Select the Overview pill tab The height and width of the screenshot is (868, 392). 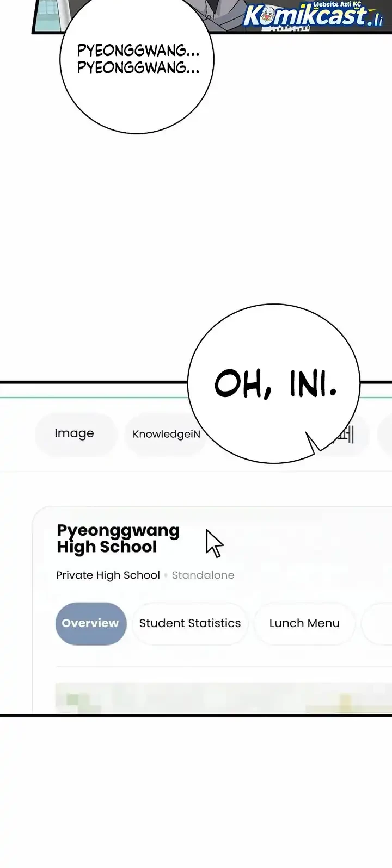tap(90, 623)
